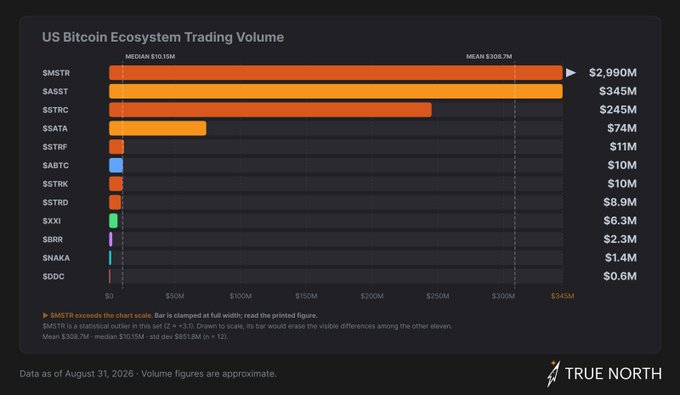Screen dimensions: 680x395
Task: Click the '$11M' value
Action: pos(623,147)
